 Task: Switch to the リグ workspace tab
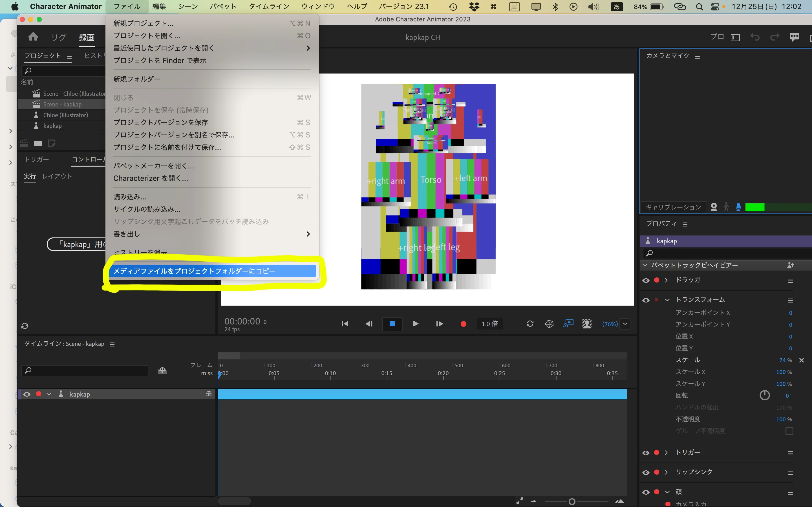[59, 37]
